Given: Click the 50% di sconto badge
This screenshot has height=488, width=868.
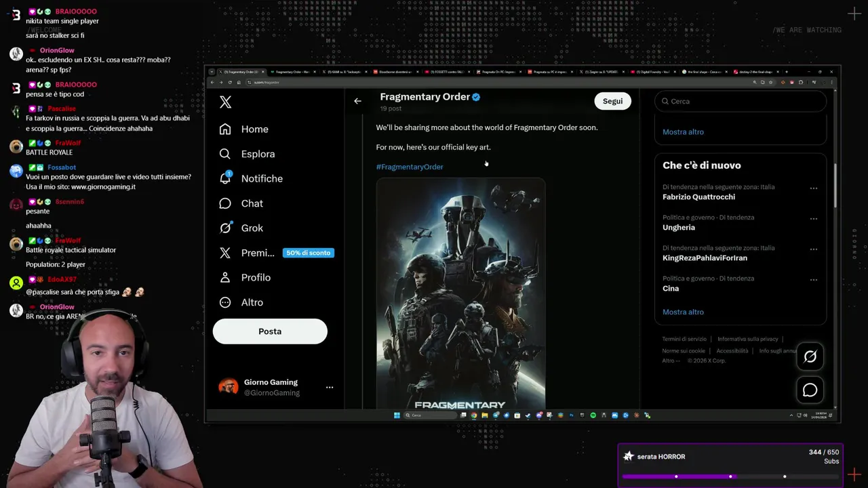Looking at the screenshot, I should pyautogui.click(x=309, y=253).
